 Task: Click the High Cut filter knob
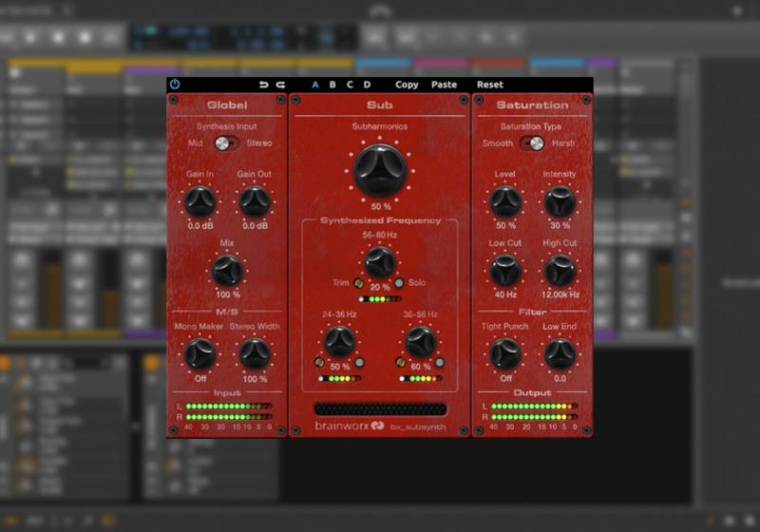click(x=560, y=271)
